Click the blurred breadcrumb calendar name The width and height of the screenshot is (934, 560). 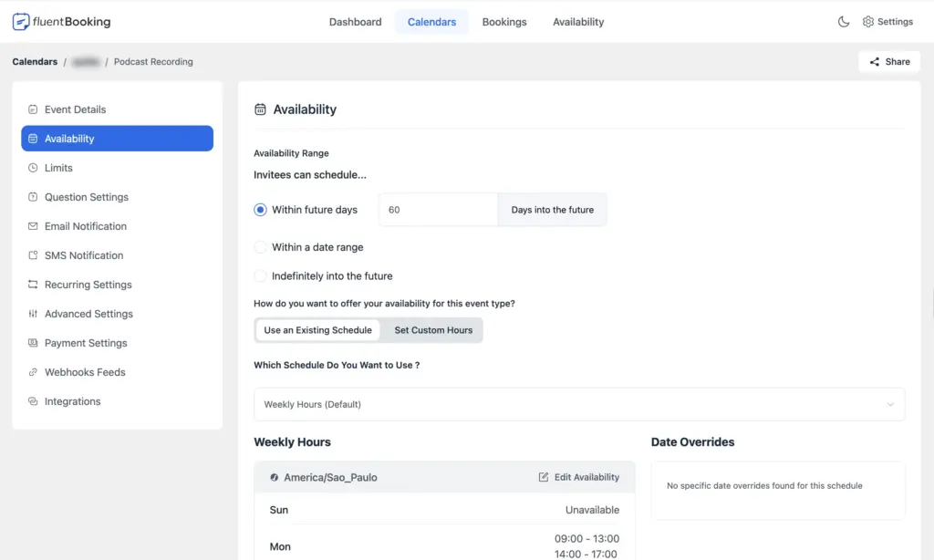point(85,62)
